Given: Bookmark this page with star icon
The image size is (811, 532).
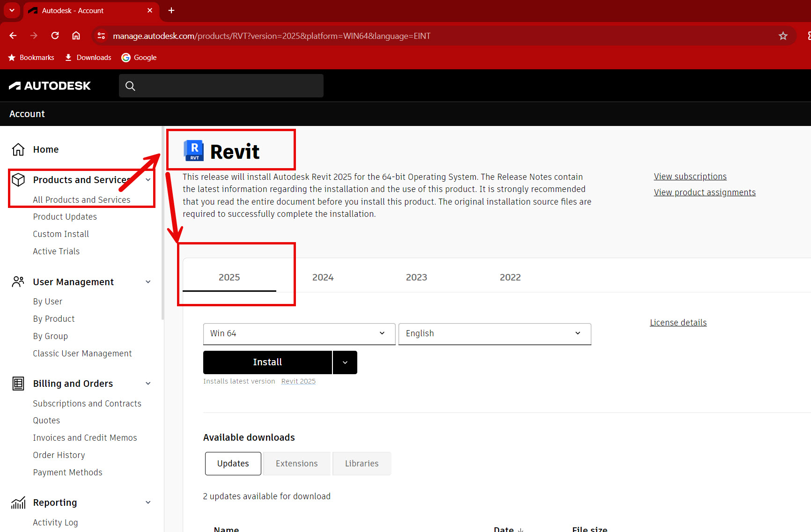Looking at the screenshot, I should [783, 36].
